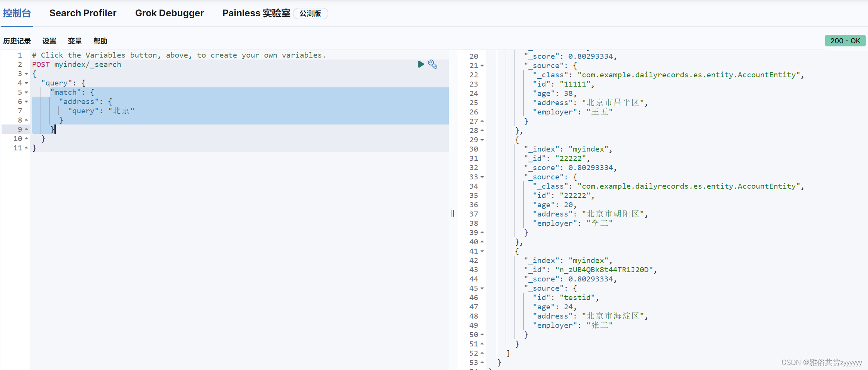
Task: Click id value "11111"
Action: pyautogui.click(x=575, y=84)
